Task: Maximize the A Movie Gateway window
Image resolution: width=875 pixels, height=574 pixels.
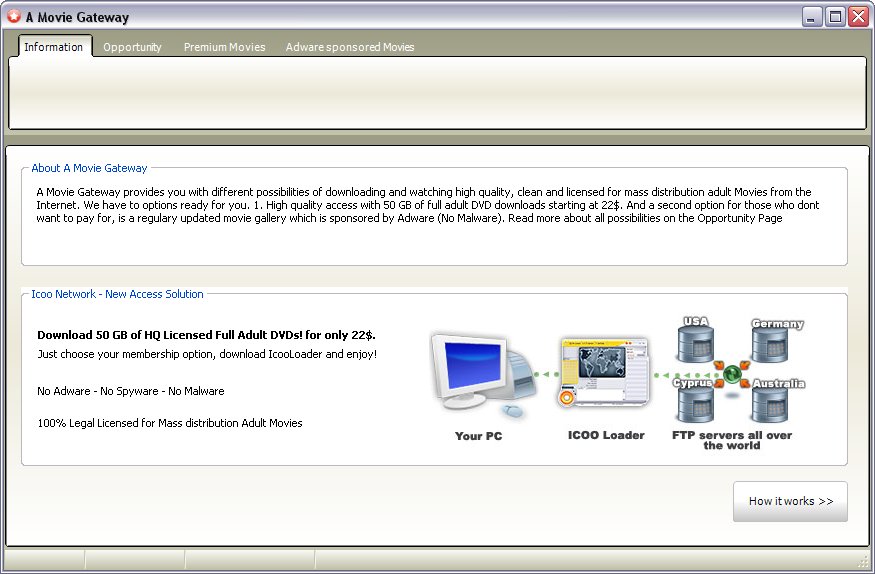Action: click(835, 17)
